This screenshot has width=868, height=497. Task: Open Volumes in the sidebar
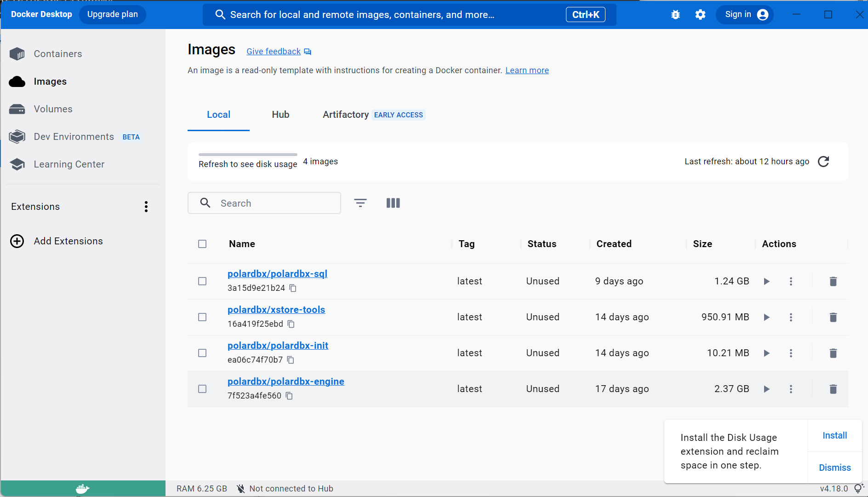(x=53, y=109)
